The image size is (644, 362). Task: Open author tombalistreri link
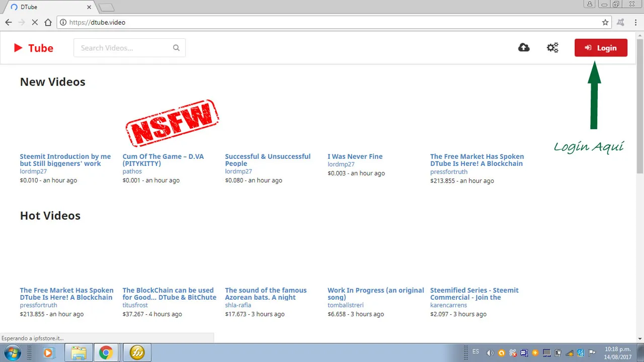click(x=346, y=305)
